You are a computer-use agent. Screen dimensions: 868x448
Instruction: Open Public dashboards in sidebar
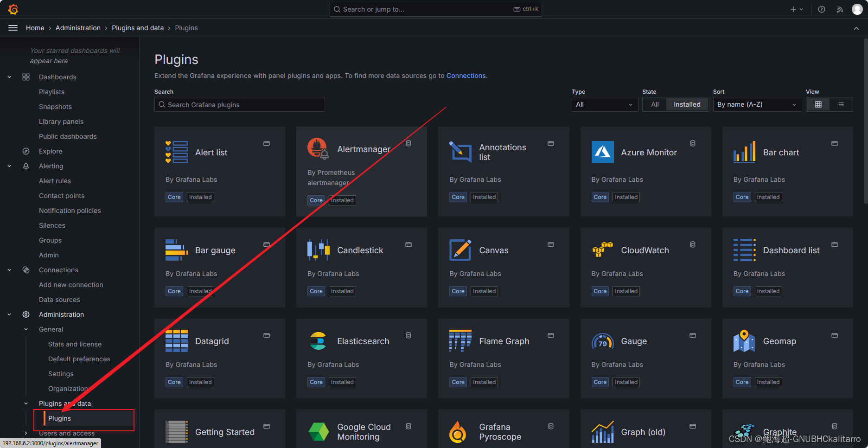tap(68, 136)
